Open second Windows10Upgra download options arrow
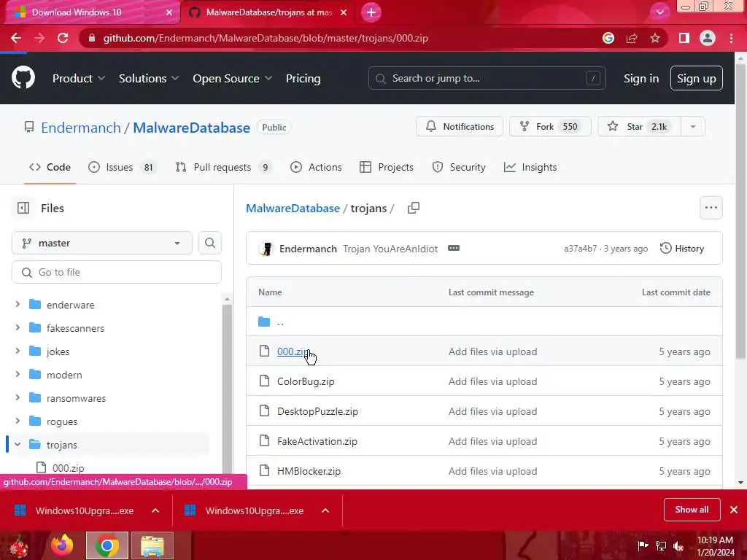The width and height of the screenshot is (747, 560). click(x=325, y=510)
